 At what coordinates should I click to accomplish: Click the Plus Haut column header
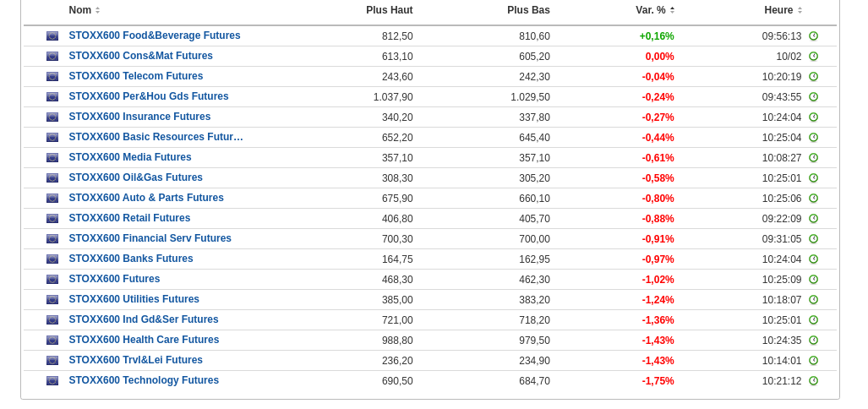tap(389, 10)
